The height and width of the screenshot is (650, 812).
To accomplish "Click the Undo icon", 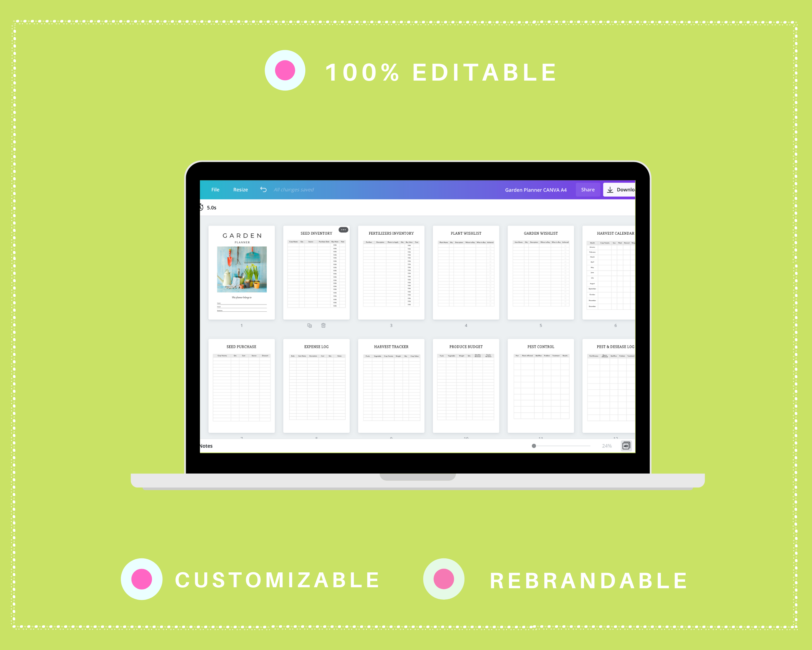I will (x=262, y=190).
